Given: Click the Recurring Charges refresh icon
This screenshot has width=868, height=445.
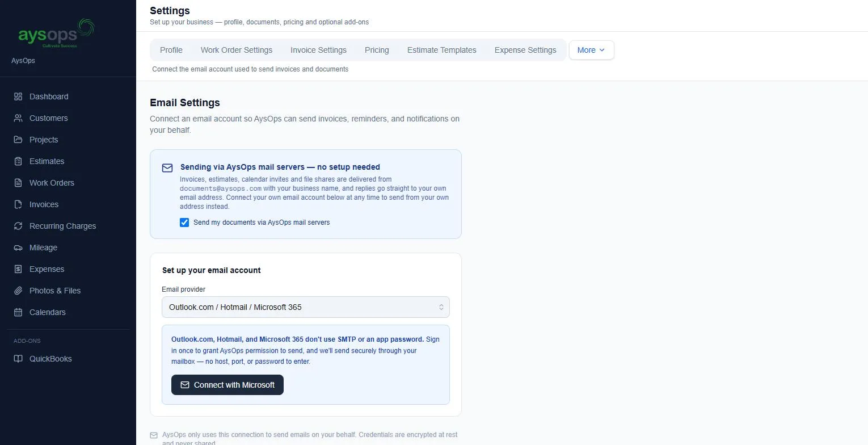Looking at the screenshot, I should pyautogui.click(x=18, y=226).
